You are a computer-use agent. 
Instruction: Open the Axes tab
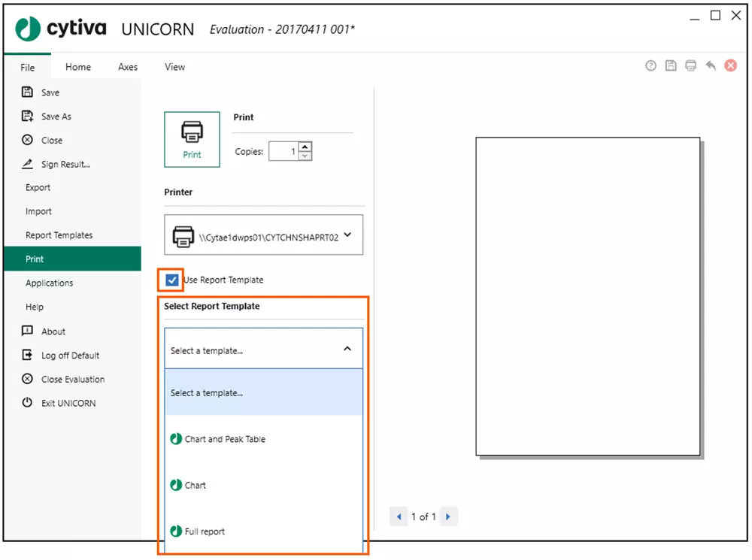[x=128, y=67]
